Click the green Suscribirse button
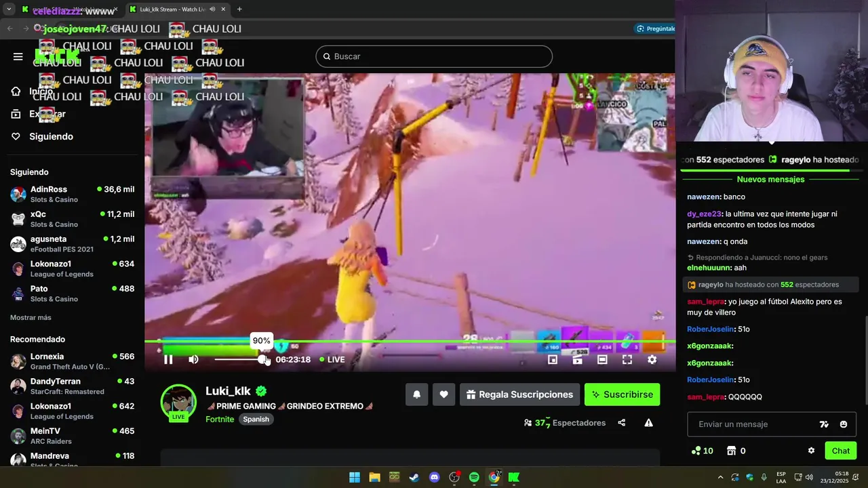868x488 pixels. [x=622, y=394]
